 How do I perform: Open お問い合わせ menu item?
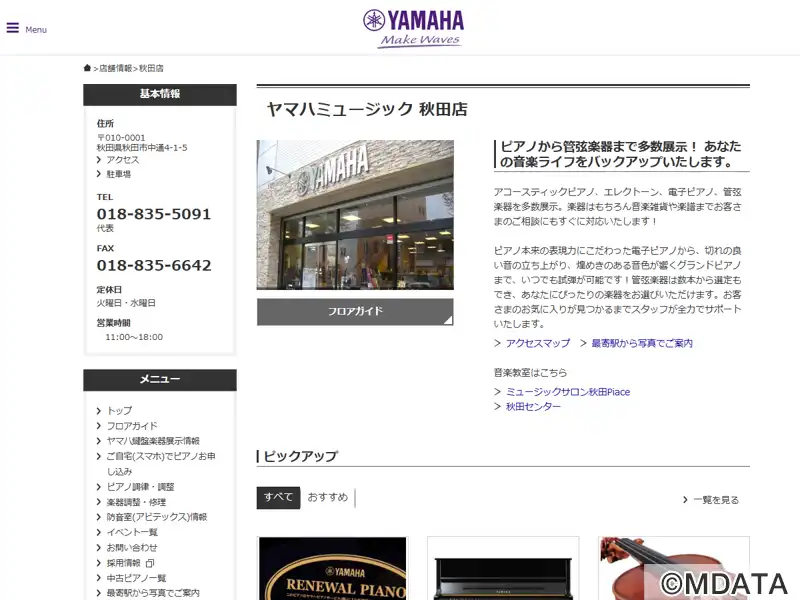[x=132, y=547]
